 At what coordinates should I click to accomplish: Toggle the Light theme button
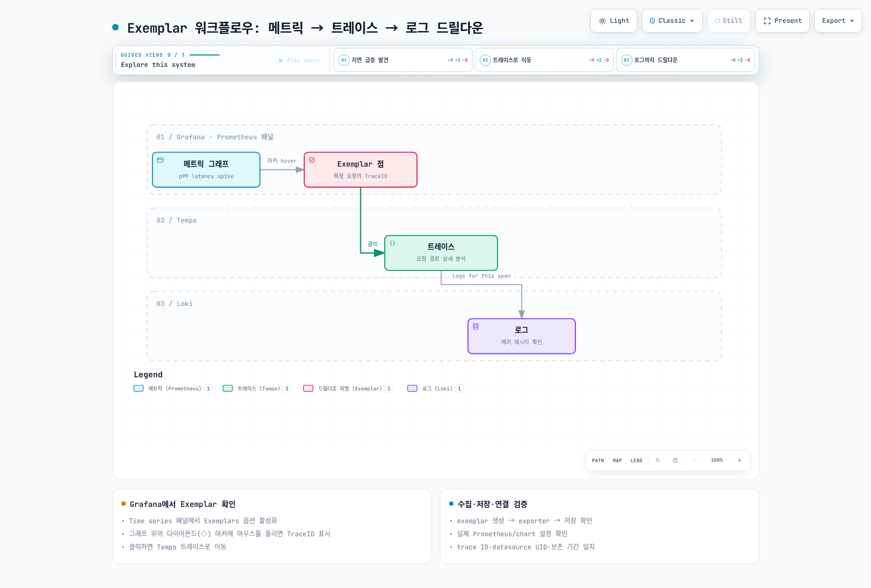(614, 21)
